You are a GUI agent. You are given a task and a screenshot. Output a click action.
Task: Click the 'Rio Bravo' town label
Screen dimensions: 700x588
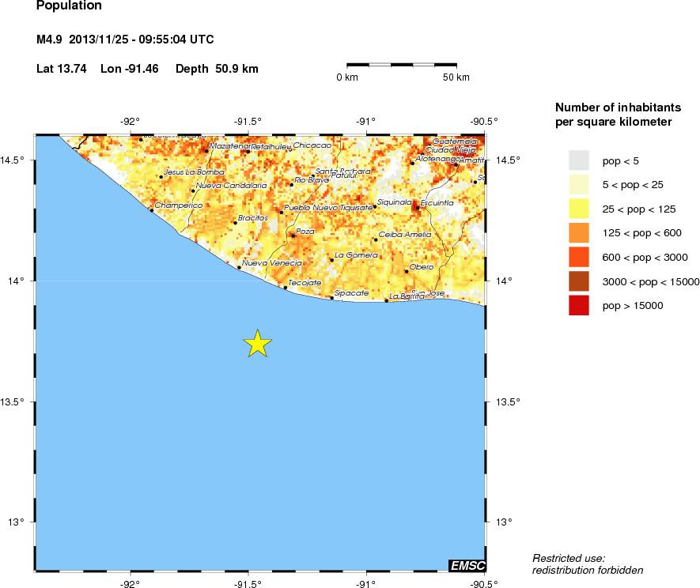pyautogui.click(x=312, y=180)
